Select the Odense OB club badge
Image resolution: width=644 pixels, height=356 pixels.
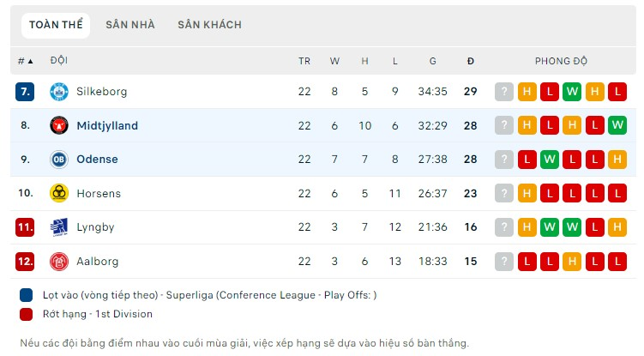[x=58, y=159]
